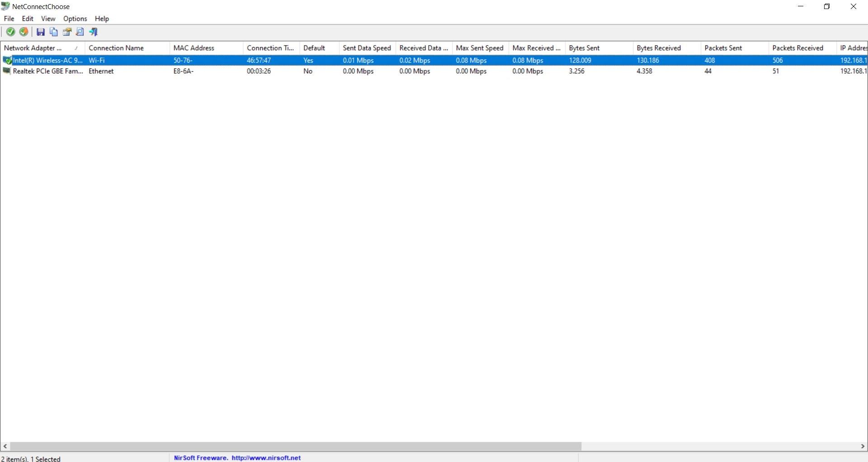The image size is (868, 462).
Task: Click the Bytes Received value 4.358
Action: tap(645, 71)
